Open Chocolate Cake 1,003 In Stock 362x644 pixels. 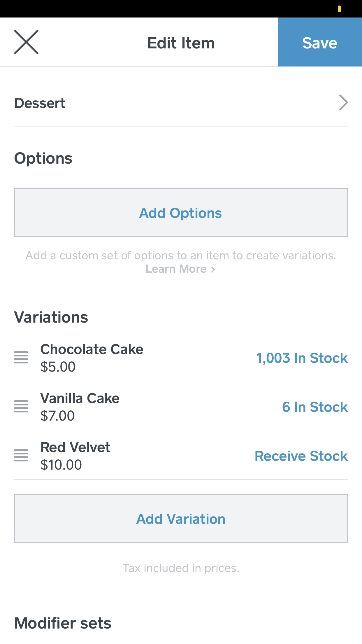[x=302, y=358]
